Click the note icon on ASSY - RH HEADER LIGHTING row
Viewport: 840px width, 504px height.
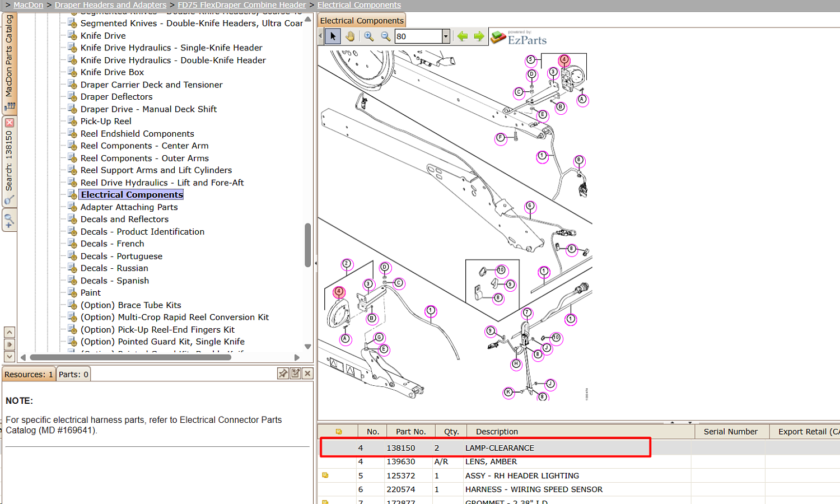(x=325, y=475)
